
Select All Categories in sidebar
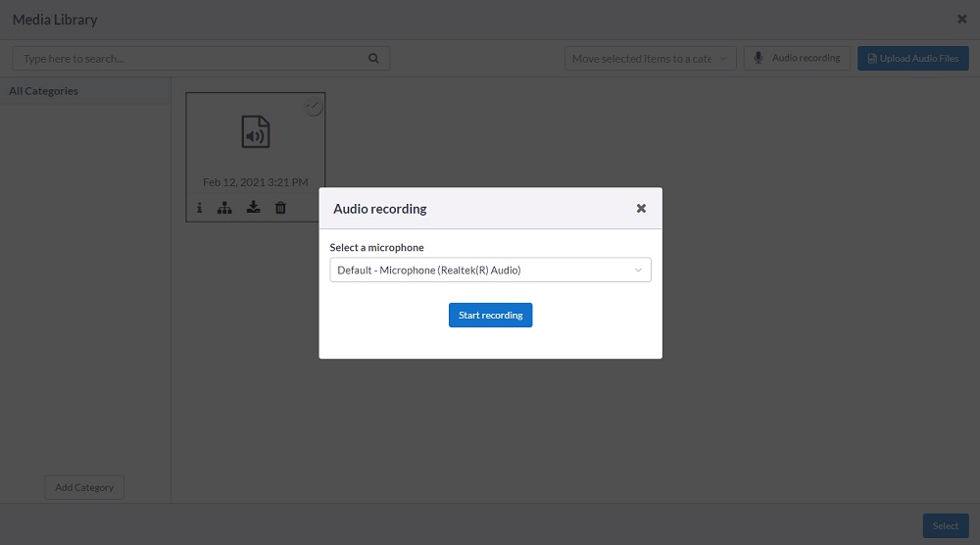85,90
